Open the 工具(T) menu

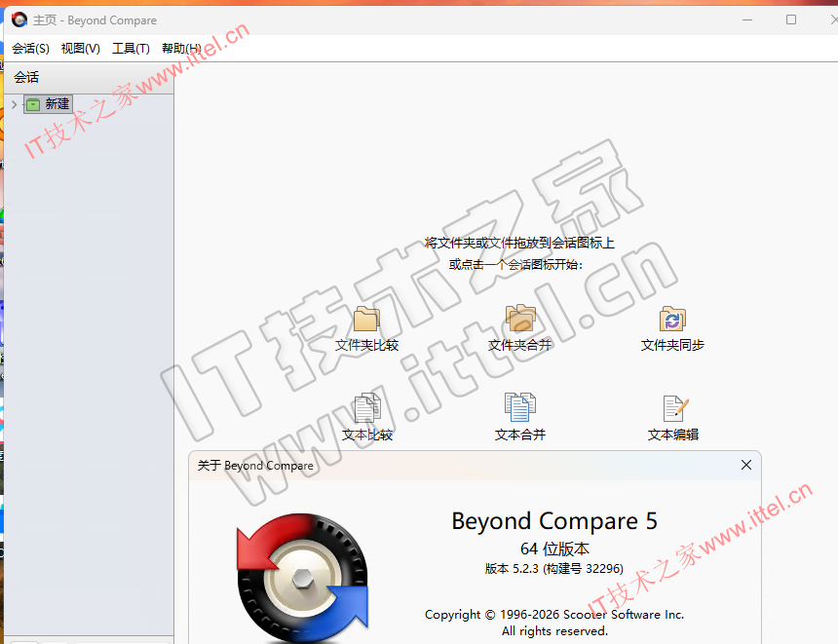click(131, 49)
